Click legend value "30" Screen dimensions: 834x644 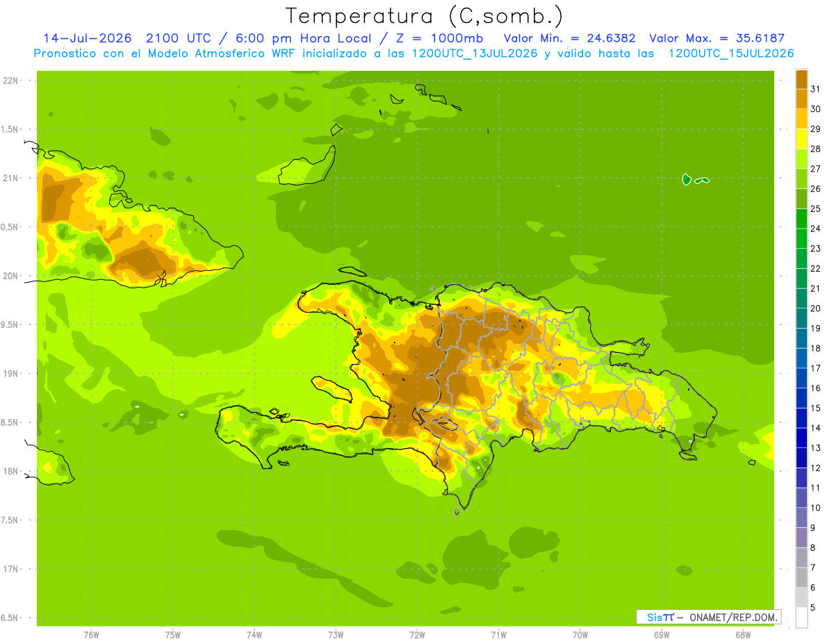coord(817,109)
